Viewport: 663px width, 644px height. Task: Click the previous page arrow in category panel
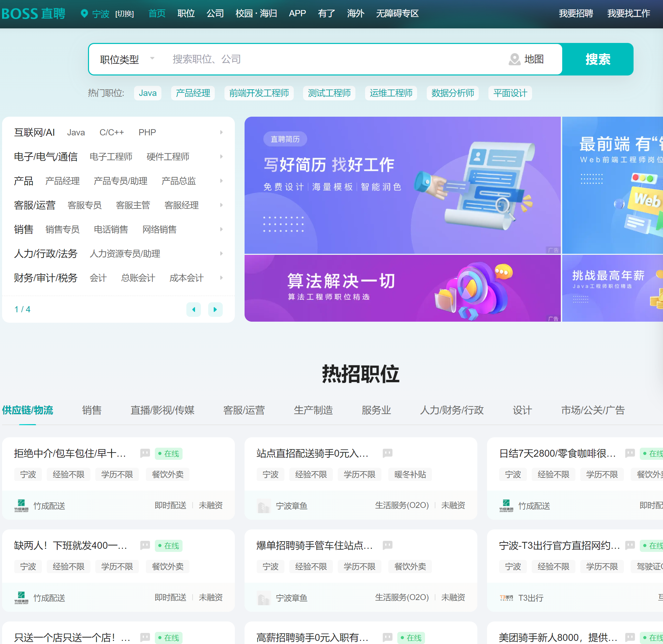[x=194, y=310]
